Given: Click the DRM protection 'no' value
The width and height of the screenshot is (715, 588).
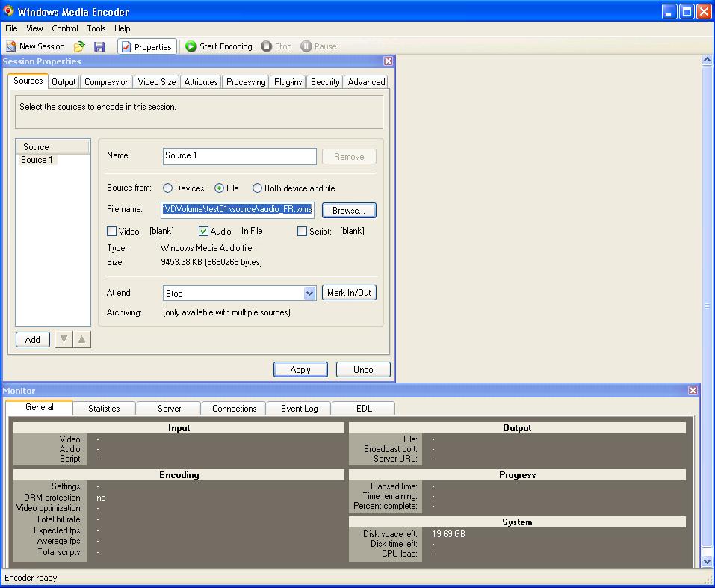Looking at the screenshot, I should 101,498.
